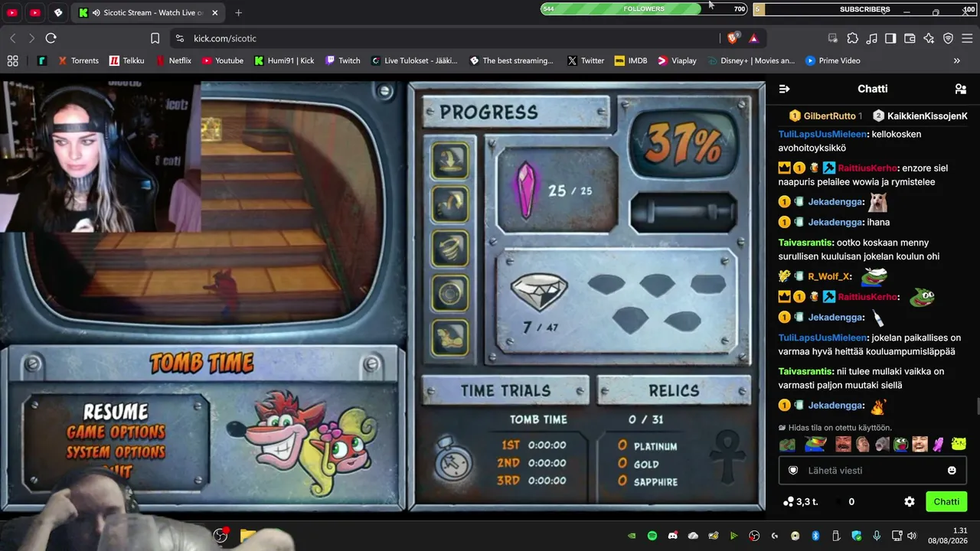The height and width of the screenshot is (551, 980).
Task: Bookmark this page icon
Action: pyautogui.click(x=155, y=38)
